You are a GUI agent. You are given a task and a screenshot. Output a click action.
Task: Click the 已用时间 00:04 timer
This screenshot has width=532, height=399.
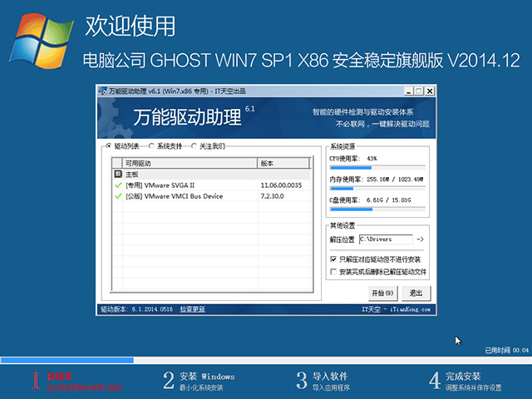[506, 350]
